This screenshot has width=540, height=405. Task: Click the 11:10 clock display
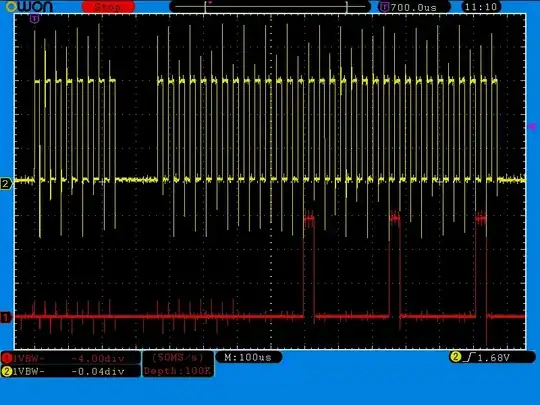tap(481, 7)
